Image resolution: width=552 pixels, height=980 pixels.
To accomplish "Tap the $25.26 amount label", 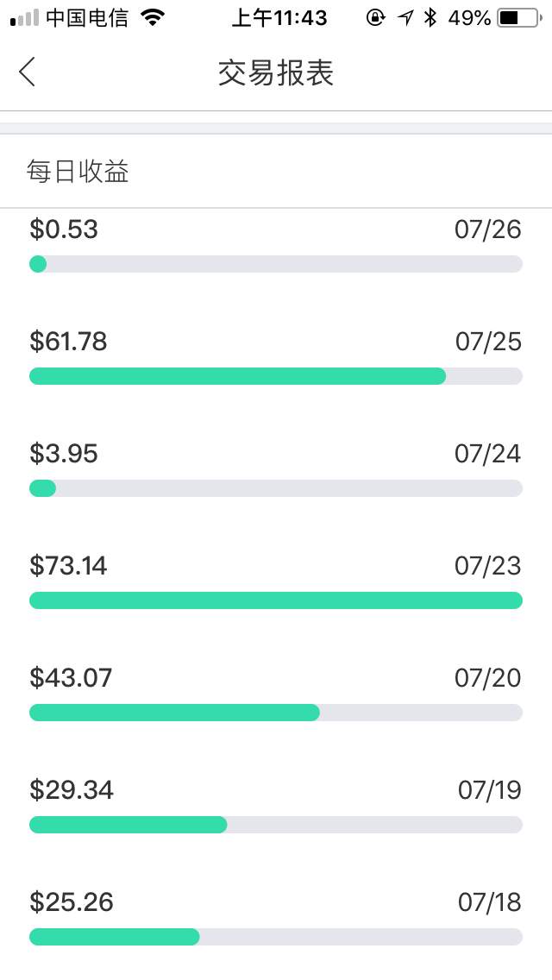I will coord(72,902).
